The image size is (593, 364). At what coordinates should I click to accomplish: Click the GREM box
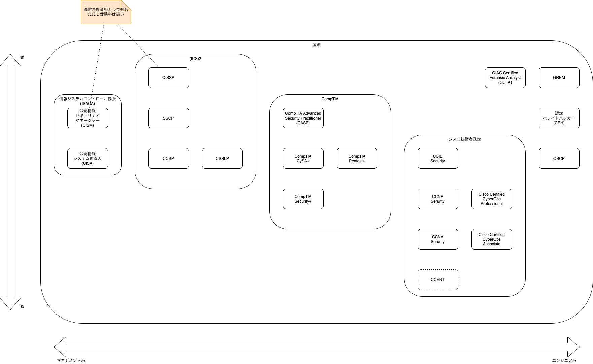559,78
